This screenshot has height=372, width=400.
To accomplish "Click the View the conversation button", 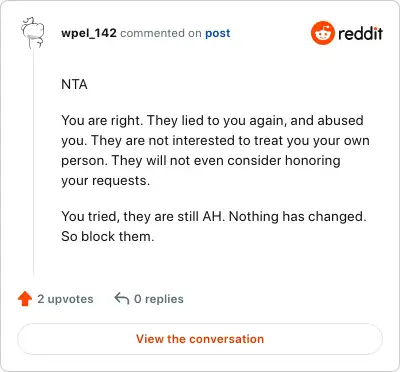I will 200,339.
